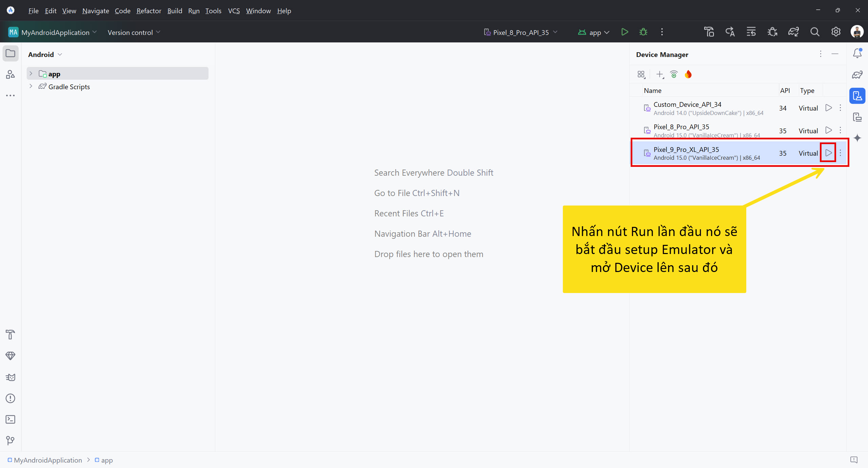Toggle the Device Manager tool window icon
The width and height of the screenshot is (868, 468).
[x=857, y=96]
